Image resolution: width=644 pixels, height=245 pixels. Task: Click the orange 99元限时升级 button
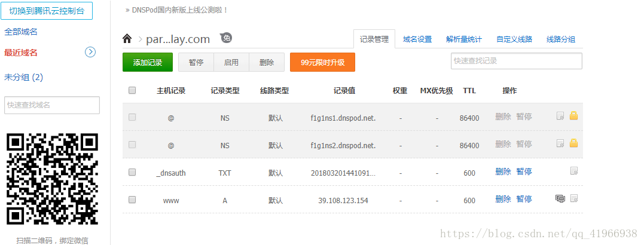pos(322,62)
